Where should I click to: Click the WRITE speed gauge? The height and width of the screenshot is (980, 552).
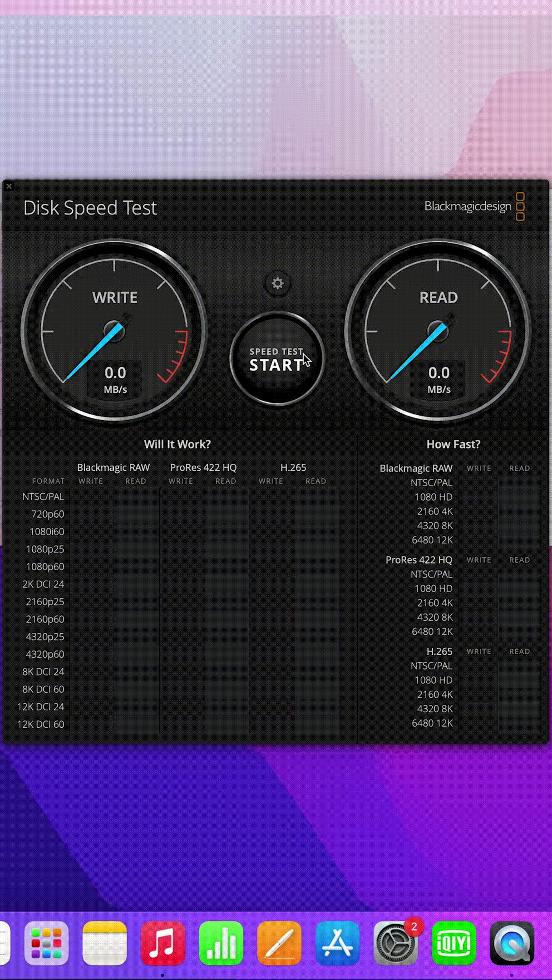114,331
